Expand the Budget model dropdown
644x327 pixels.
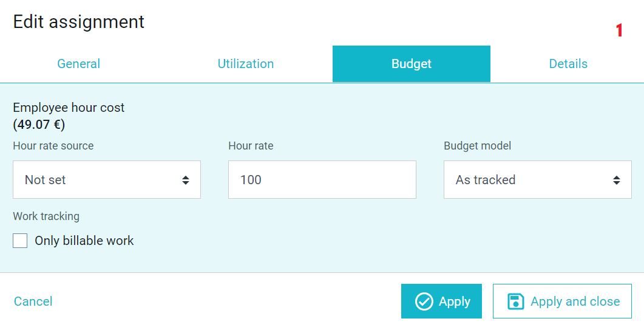coord(538,180)
